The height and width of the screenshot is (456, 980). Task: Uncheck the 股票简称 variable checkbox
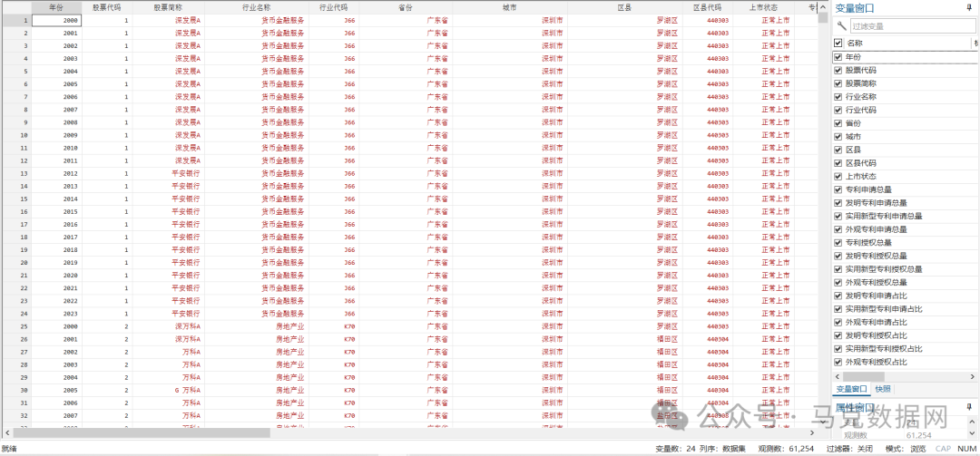coord(838,83)
